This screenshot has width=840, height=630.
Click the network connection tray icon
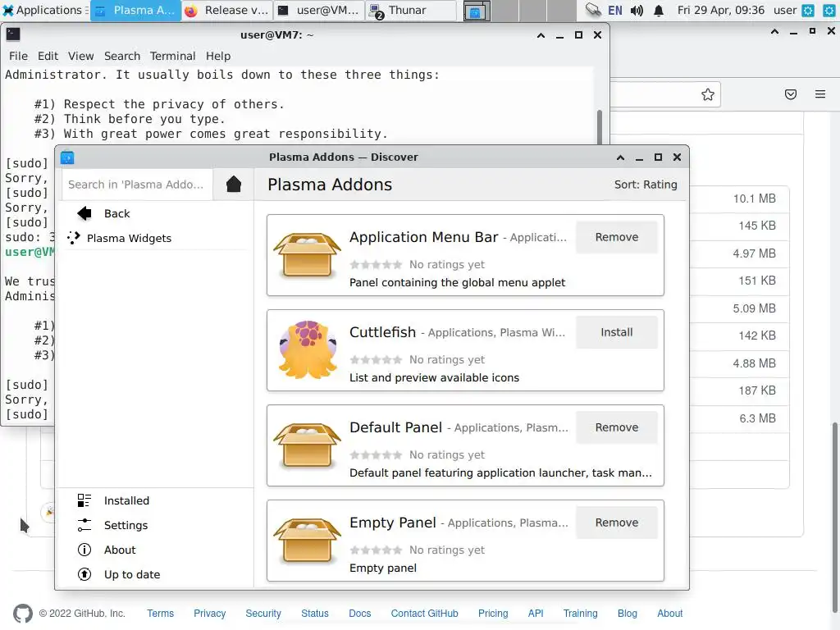tap(593, 10)
